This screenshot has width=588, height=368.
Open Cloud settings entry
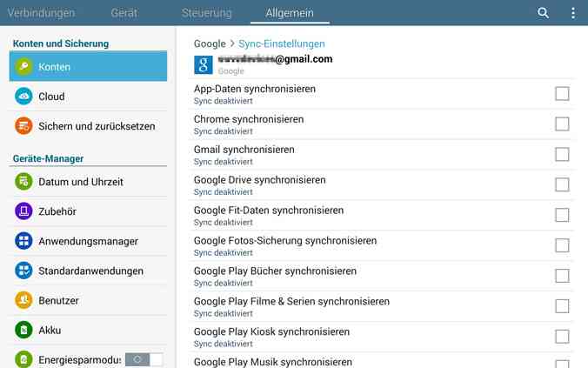[x=88, y=97]
